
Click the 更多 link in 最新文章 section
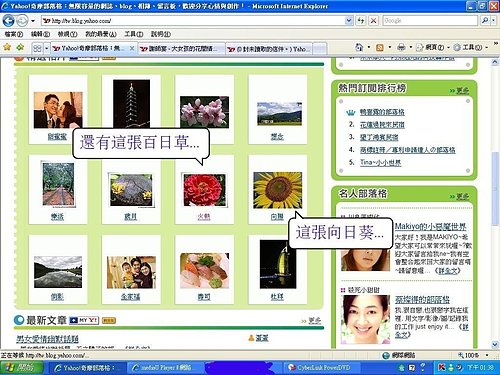[x=314, y=321]
